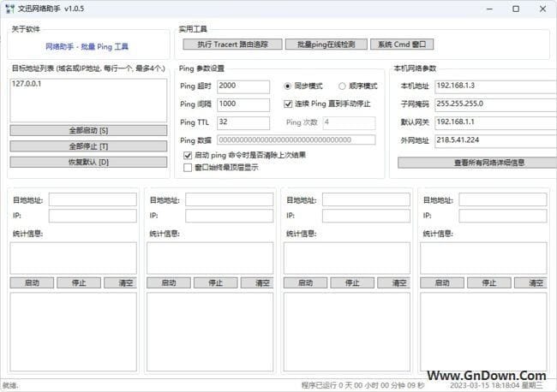The width and height of the screenshot is (557, 392).
Task: Click the Ping 次数 field showing 4
Action: point(349,123)
